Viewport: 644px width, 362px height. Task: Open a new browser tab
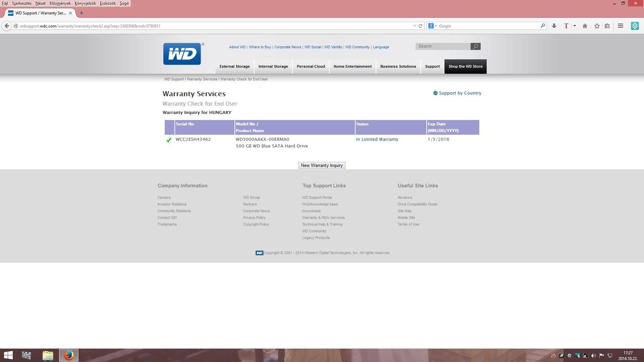pyautogui.click(x=81, y=13)
